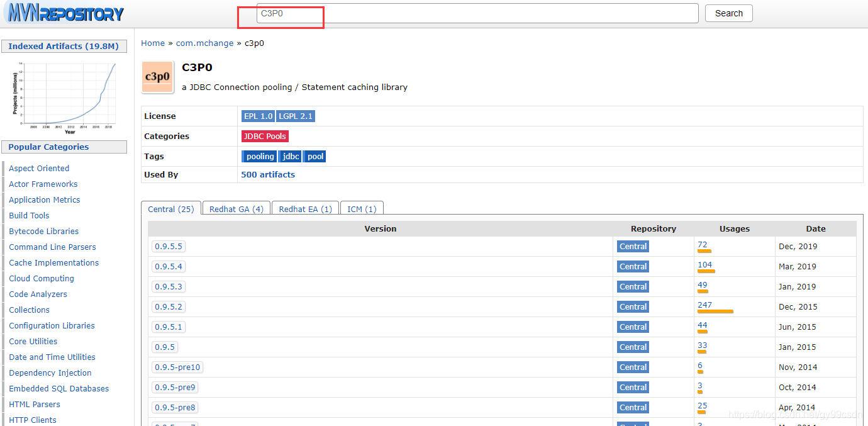Open the Application Metrics category
The image size is (868, 426).
pos(45,199)
